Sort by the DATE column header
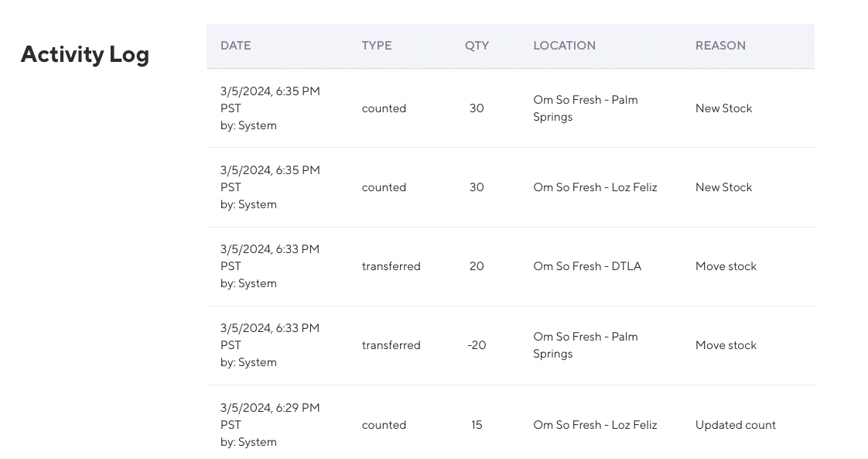The height and width of the screenshot is (459, 868). click(236, 46)
